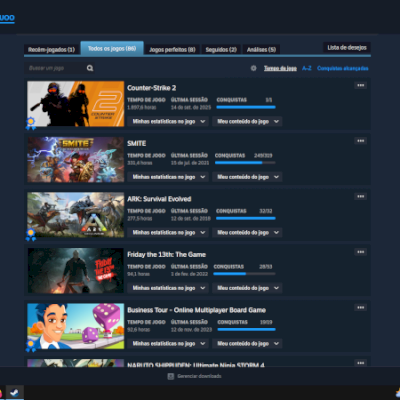Sort games A-Z
This screenshot has width=400, height=400.
pos(307,68)
